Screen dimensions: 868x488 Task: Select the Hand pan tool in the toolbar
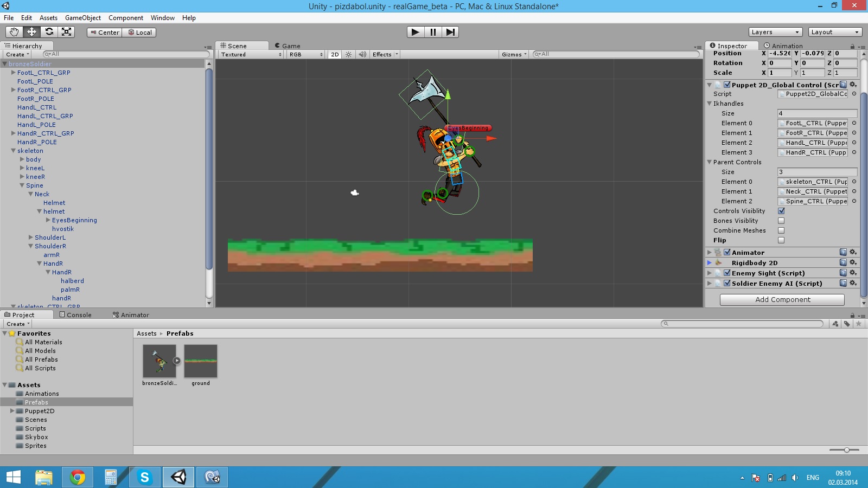(x=14, y=32)
